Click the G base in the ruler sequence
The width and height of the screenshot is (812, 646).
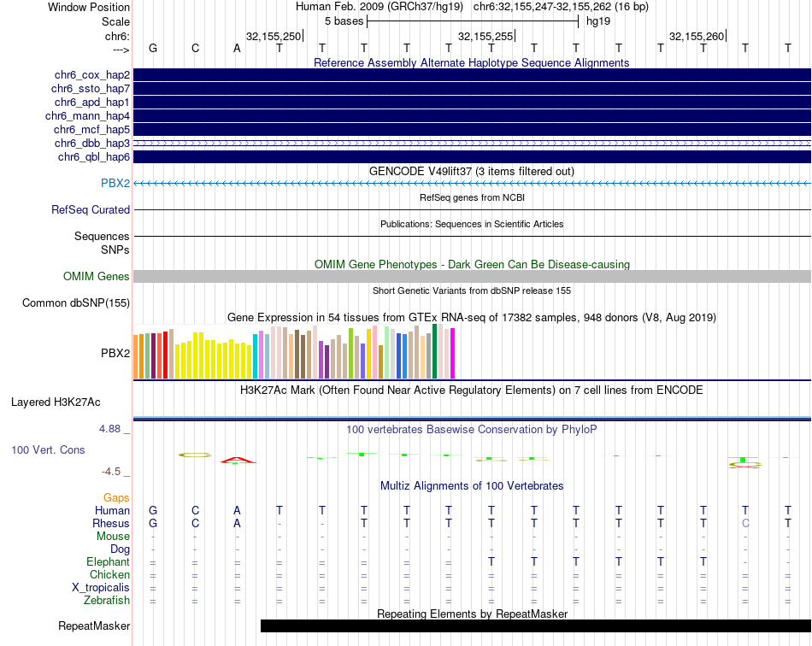pos(153,48)
